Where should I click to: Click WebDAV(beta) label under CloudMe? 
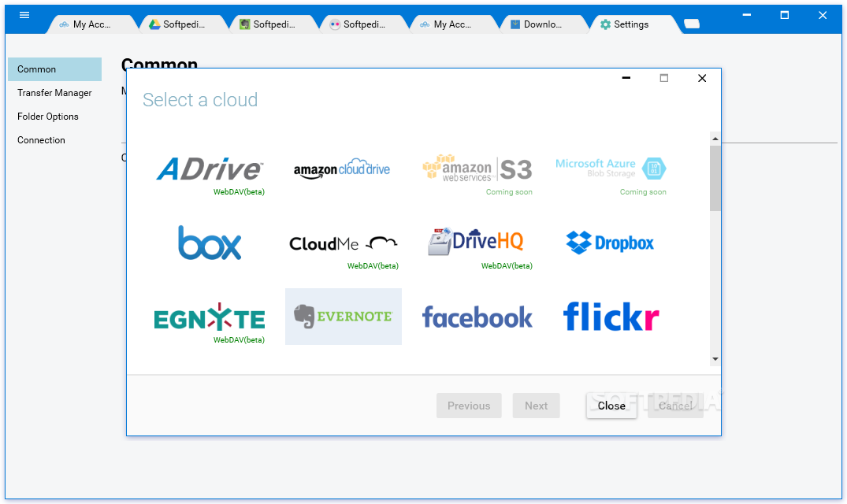373,266
